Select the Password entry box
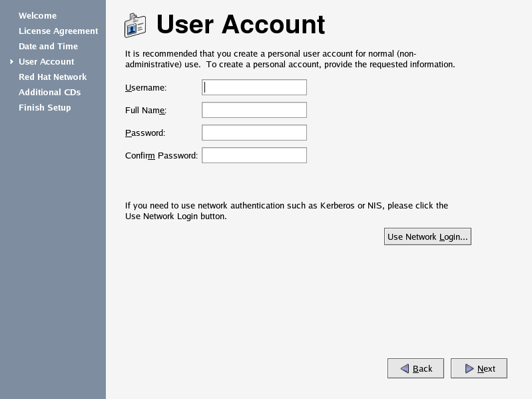 tap(254, 133)
